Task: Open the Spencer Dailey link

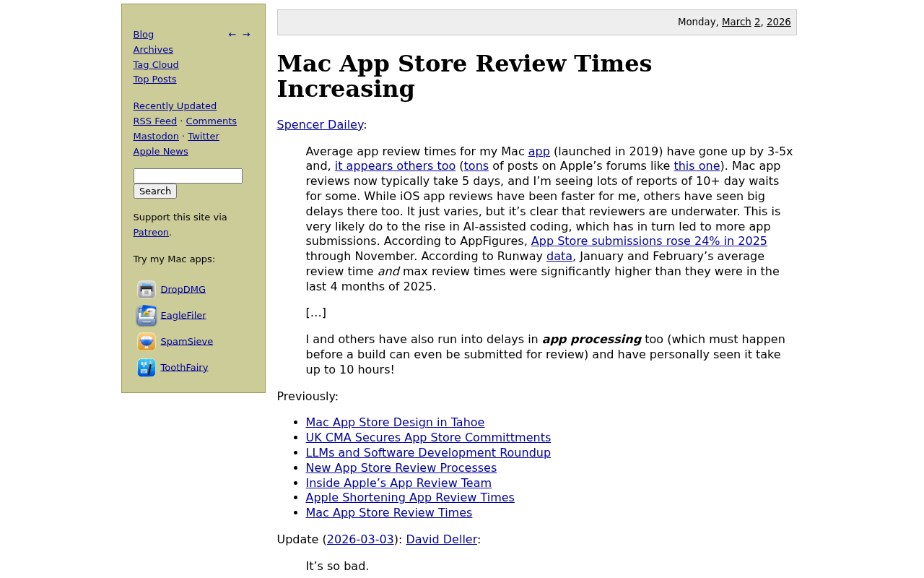Action: click(x=321, y=125)
